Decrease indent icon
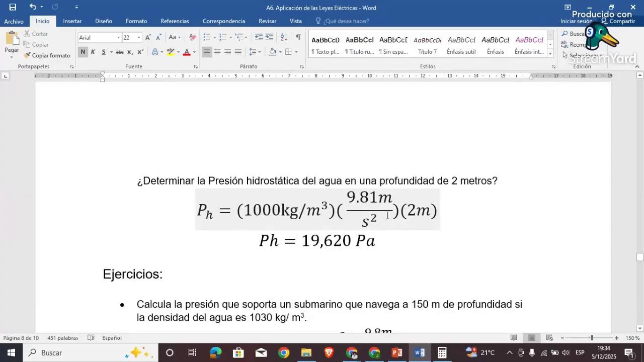Viewport: 644px width, 362px height. (259, 38)
